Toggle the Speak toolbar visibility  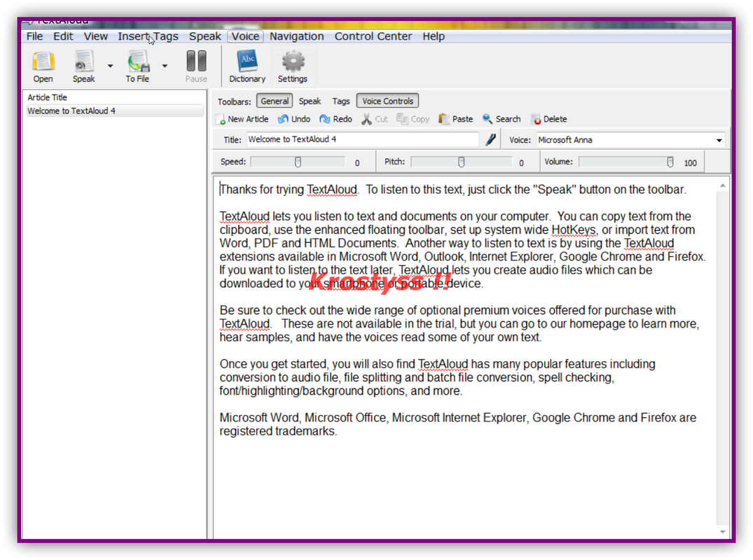(x=310, y=101)
